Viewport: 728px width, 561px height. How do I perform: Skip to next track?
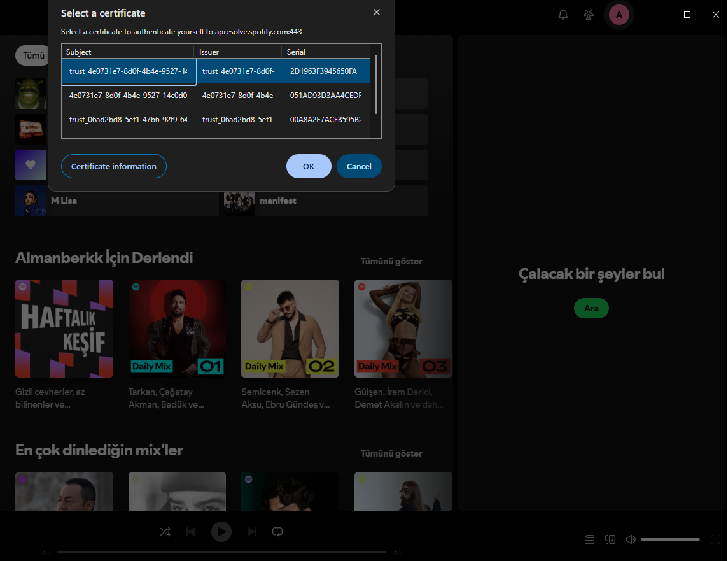coord(251,532)
